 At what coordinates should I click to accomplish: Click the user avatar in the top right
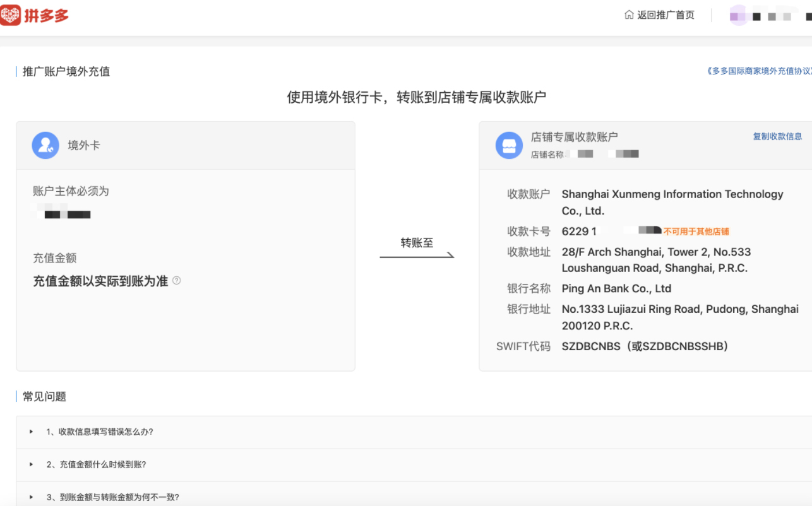point(737,14)
